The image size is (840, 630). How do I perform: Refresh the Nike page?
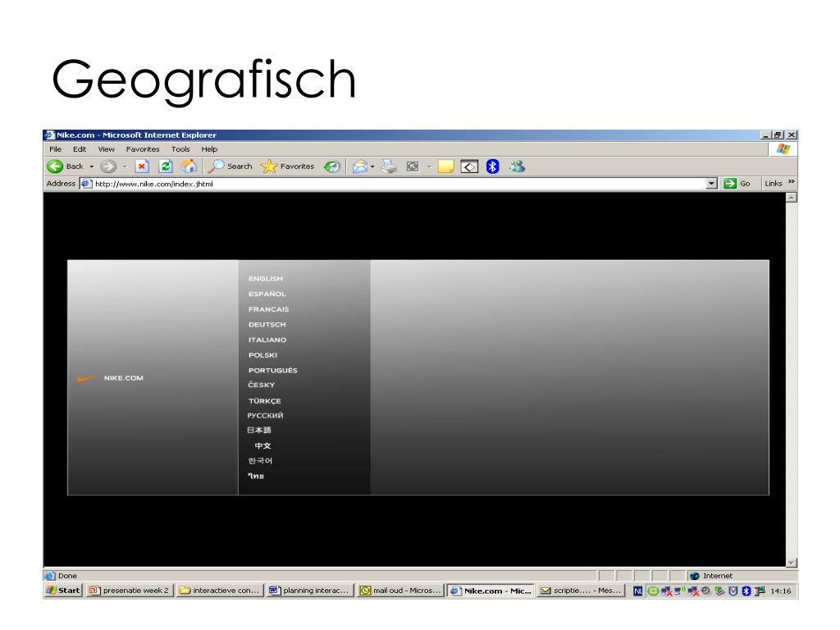coord(166,167)
